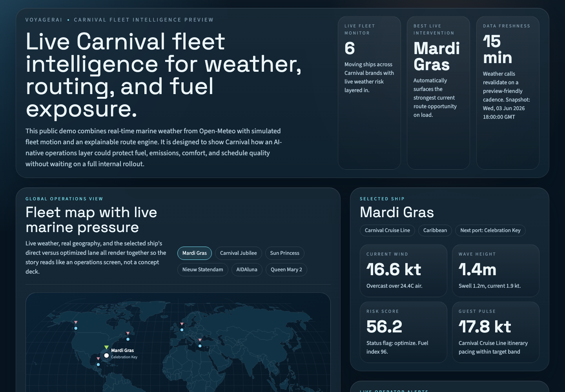Open the Best Live Intervention card
The width and height of the screenshot is (565, 392).
tap(438, 93)
